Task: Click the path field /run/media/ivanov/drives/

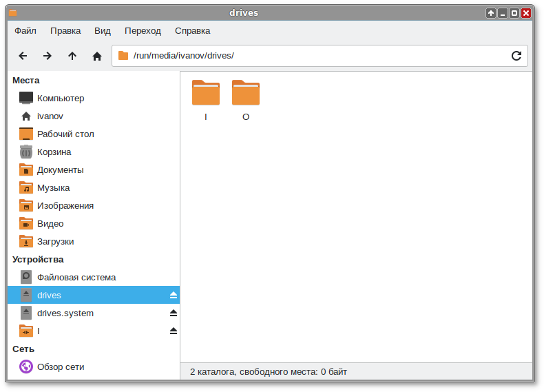Action: tap(310, 56)
